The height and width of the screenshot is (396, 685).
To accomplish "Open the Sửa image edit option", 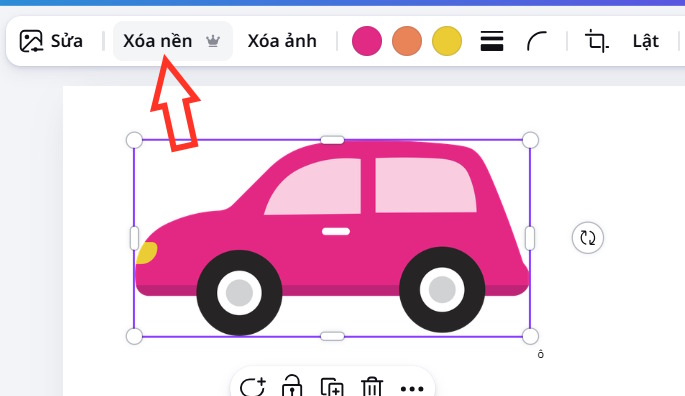I will coord(51,41).
